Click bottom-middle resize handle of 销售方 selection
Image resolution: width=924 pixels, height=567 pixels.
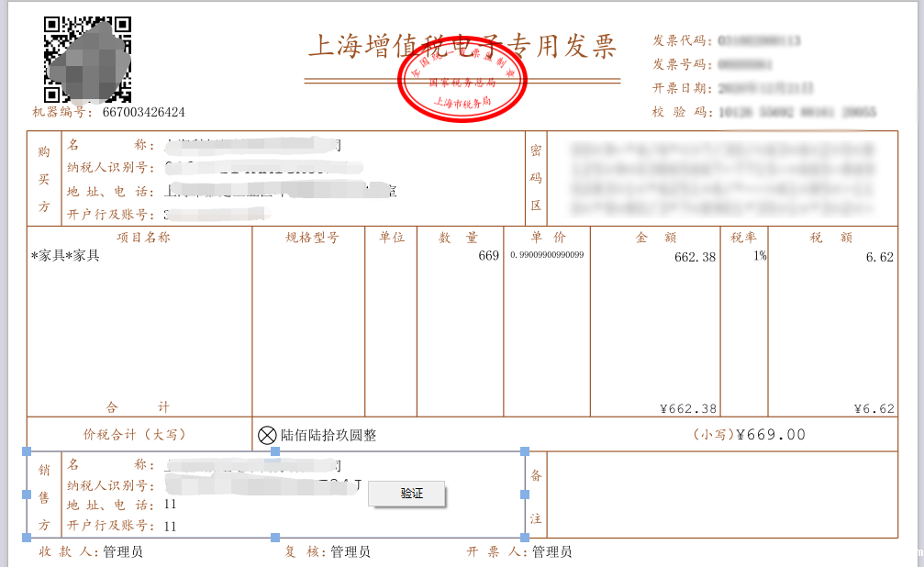(275, 538)
